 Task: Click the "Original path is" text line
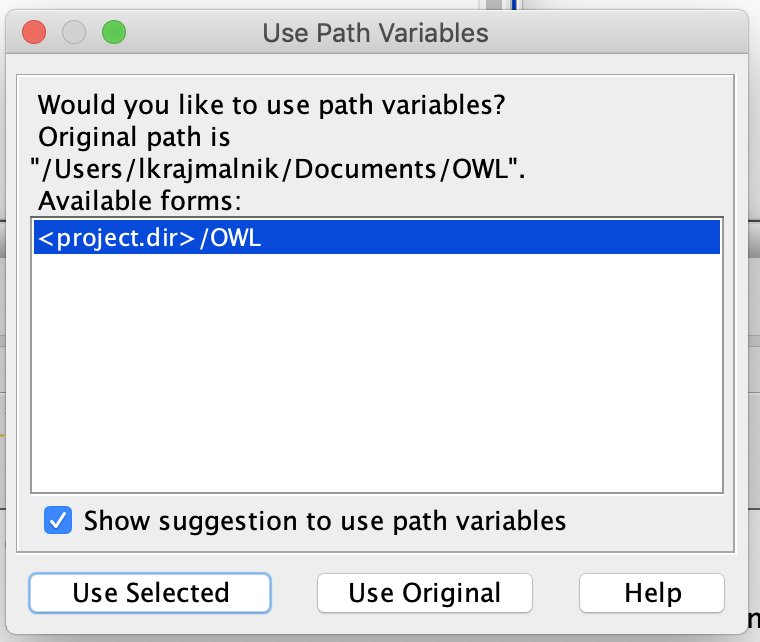(134, 137)
